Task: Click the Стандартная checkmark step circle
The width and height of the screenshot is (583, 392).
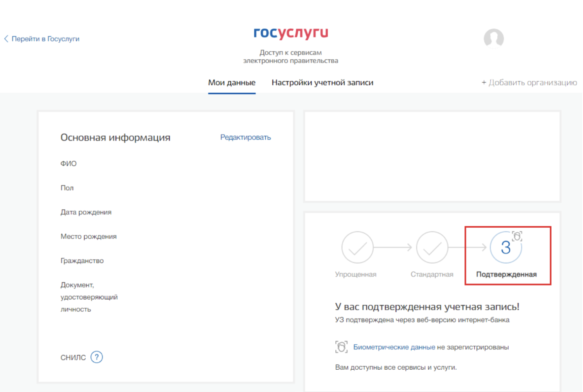Action: point(432,247)
